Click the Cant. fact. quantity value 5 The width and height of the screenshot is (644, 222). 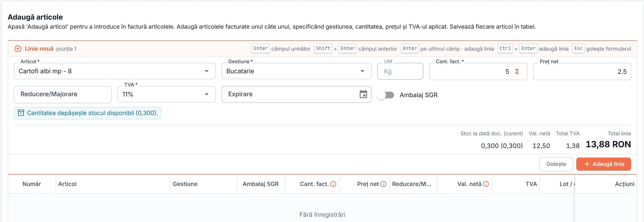tap(507, 72)
